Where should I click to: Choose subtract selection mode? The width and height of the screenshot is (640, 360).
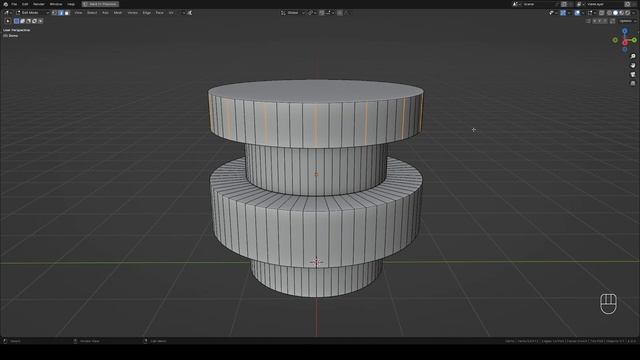pyautogui.click(x=29, y=21)
